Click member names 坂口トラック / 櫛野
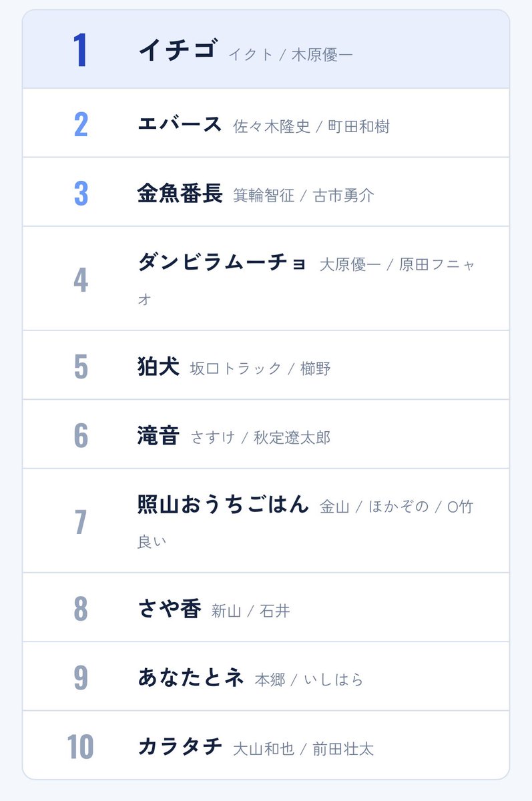The width and height of the screenshot is (532, 801). pyautogui.click(x=260, y=368)
